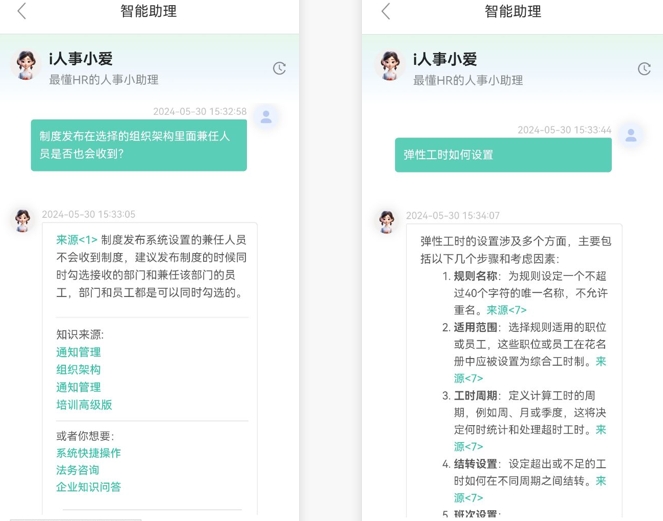The image size is (663, 521).
Task: Tap the green 制度发布 question bubble
Action: coord(138,145)
